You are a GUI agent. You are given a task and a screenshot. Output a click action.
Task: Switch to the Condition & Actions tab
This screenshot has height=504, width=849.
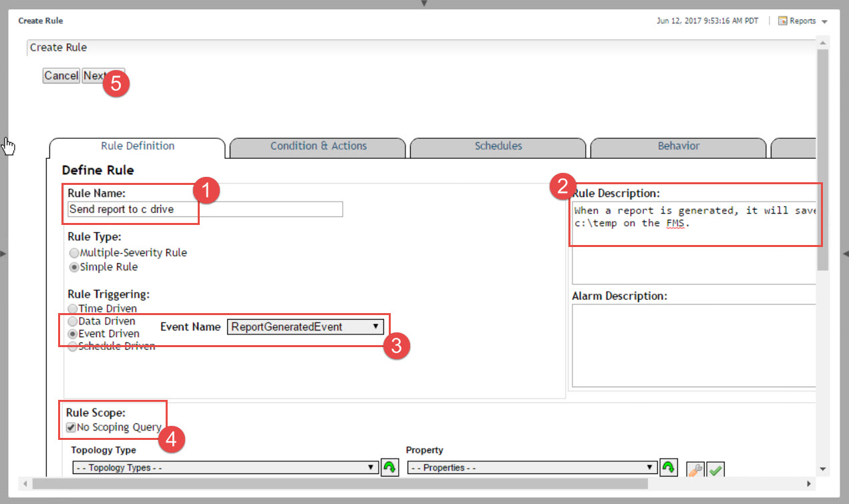318,146
